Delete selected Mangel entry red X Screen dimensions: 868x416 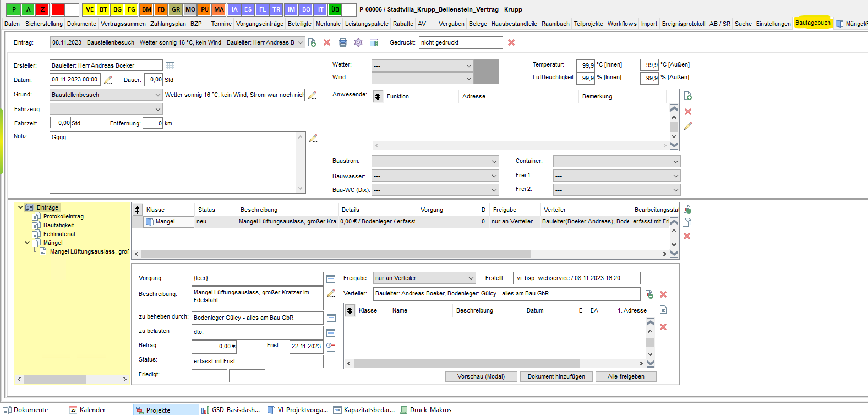click(687, 236)
